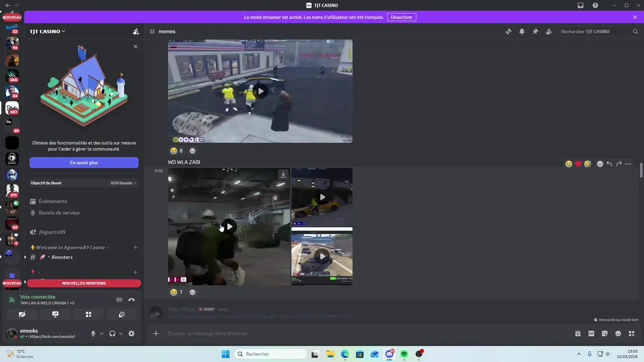Click the En savoir plus button
Image resolution: width=644 pixels, height=362 pixels.
click(x=84, y=162)
